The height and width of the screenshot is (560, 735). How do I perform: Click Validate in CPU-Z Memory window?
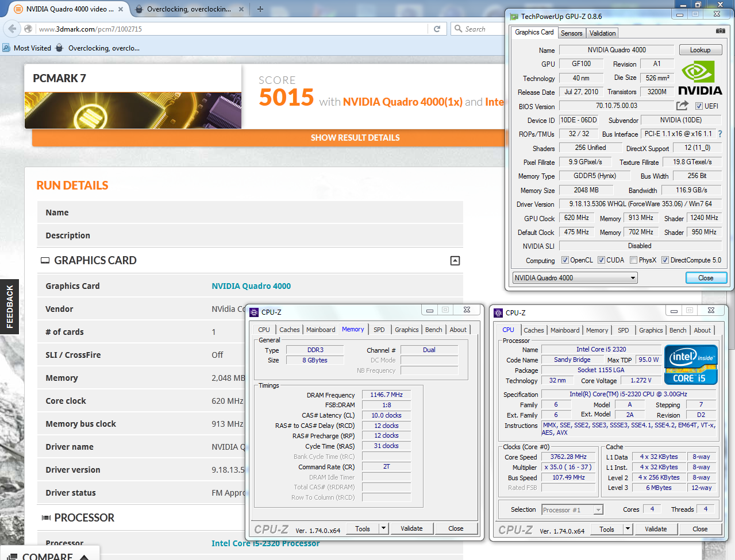[x=412, y=528]
